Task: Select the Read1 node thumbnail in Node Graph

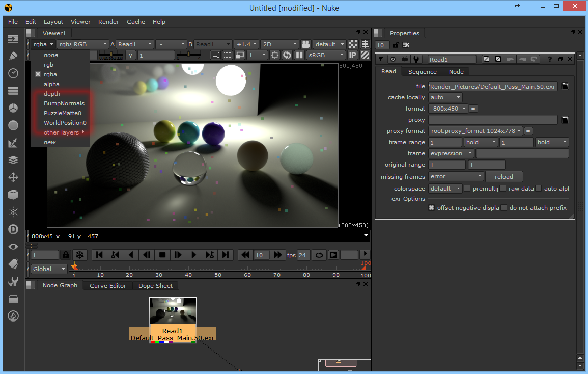Action: tap(173, 310)
